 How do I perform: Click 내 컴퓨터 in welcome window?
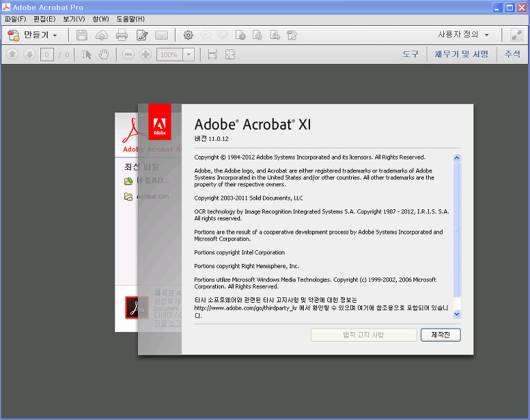[x=147, y=181]
